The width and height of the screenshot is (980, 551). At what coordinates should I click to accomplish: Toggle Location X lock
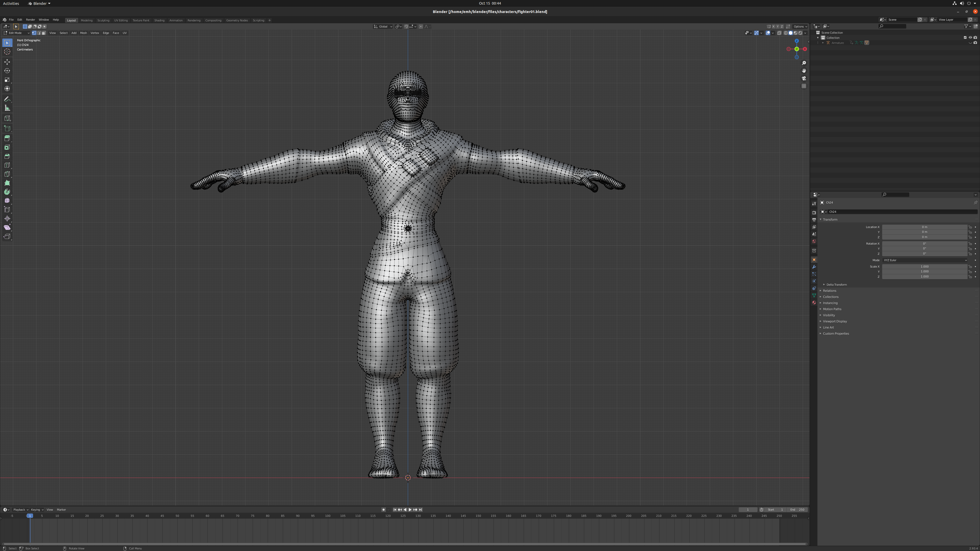tap(970, 227)
